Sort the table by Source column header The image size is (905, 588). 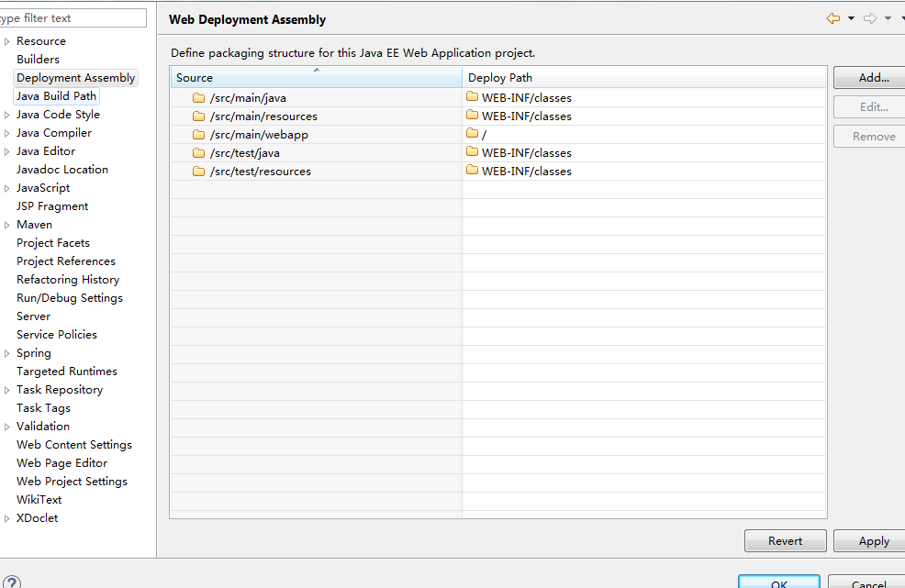316,78
